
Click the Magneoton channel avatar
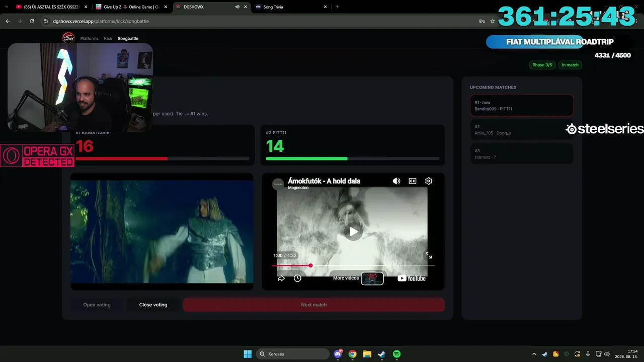pyautogui.click(x=278, y=184)
